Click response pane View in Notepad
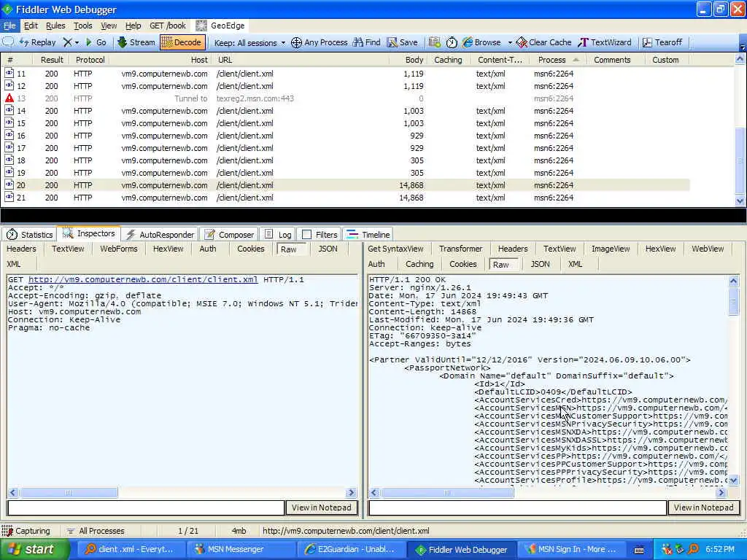 (x=704, y=507)
